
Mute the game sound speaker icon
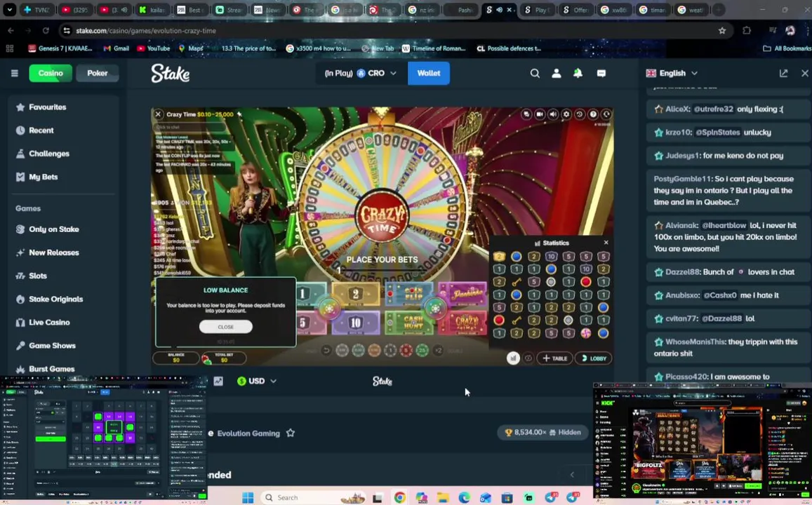pyautogui.click(x=553, y=114)
